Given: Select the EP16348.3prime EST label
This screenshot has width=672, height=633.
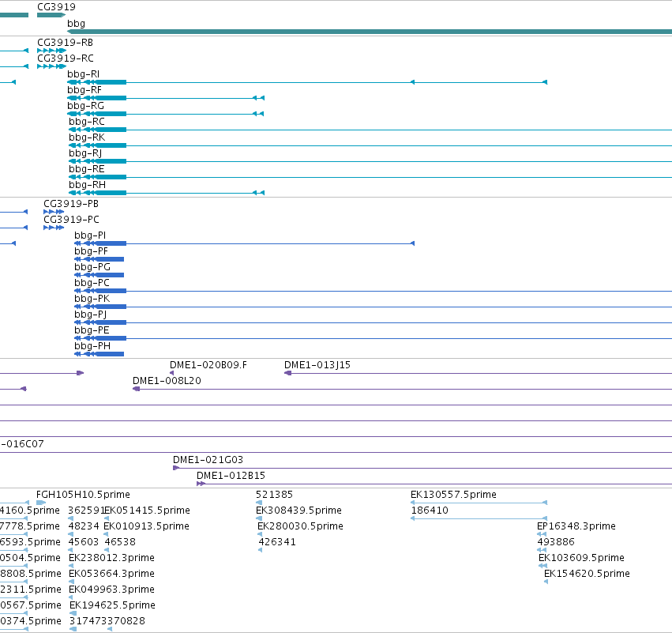Looking at the screenshot, I should coord(576,526).
